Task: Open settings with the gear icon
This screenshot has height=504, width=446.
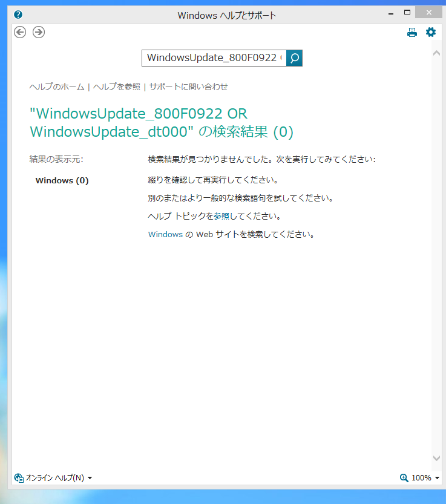Action: (x=430, y=32)
